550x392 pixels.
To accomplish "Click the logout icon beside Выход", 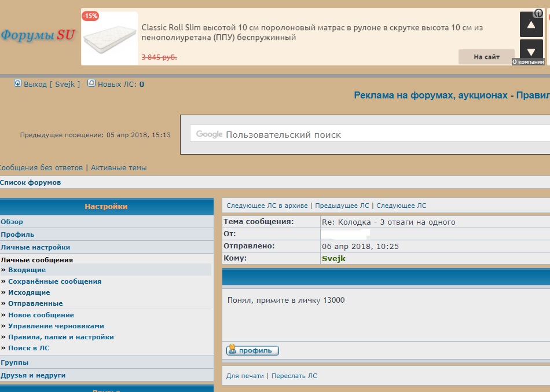I will click(x=17, y=83).
